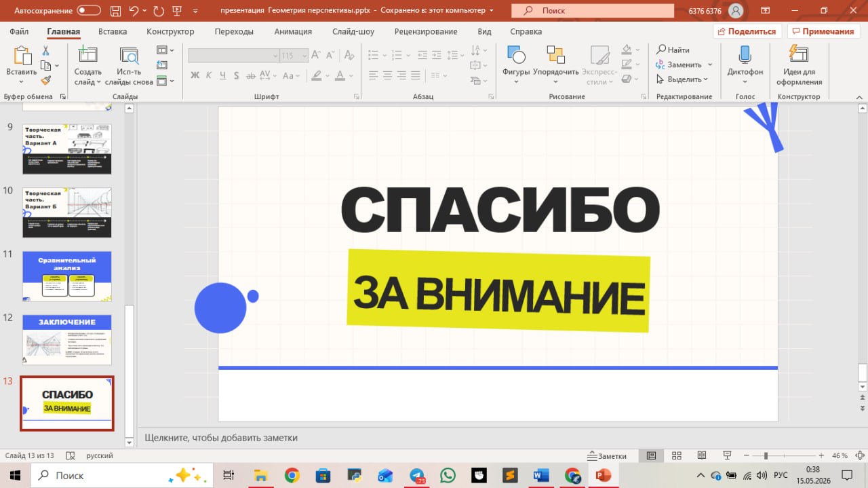Toggle the Заметки notes pane button

[608, 455]
